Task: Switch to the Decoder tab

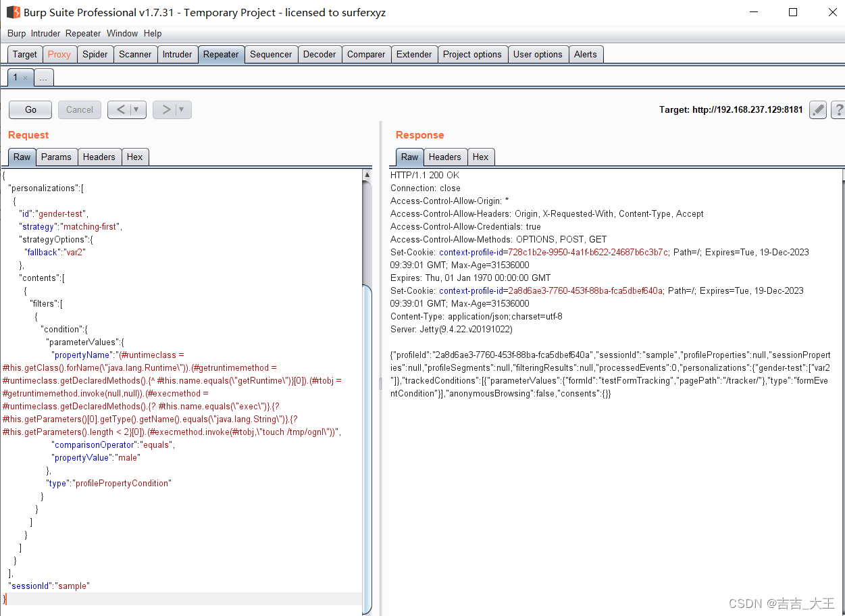Action: coord(319,54)
